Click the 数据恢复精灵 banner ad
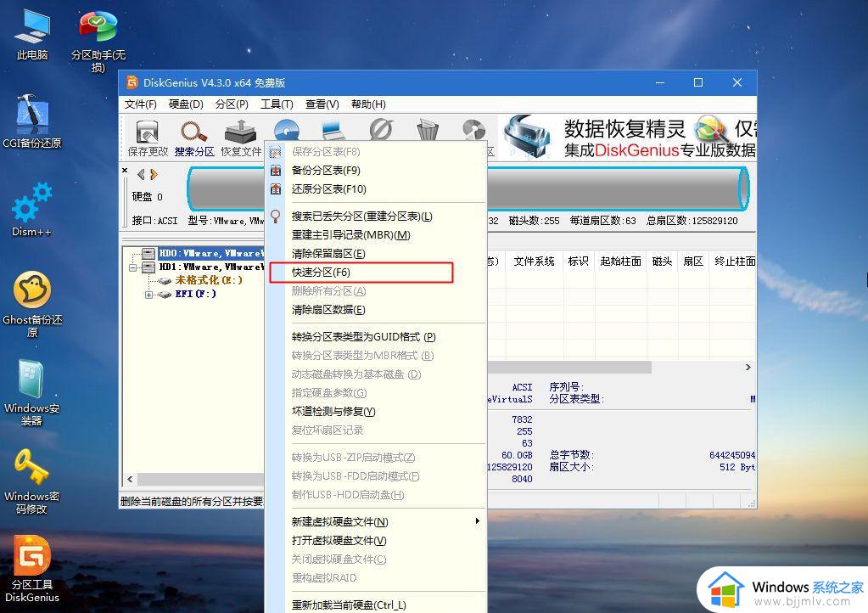Viewport: 868px width, 613px height. coord(627,138)
